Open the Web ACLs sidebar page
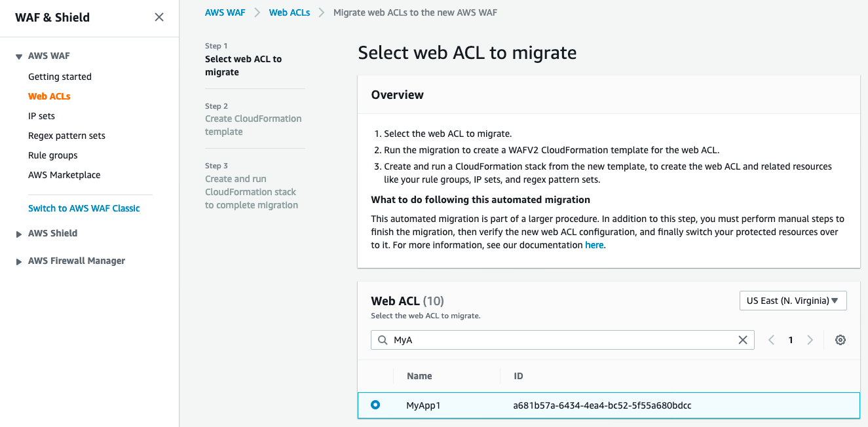Viewport: 868px width, 427px height. point(49,96)
